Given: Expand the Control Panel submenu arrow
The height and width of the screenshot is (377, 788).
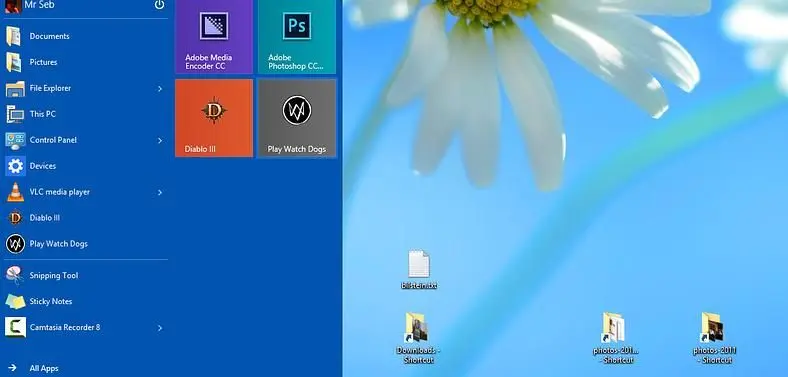Looking at the screenshot, I should point(160,140).
